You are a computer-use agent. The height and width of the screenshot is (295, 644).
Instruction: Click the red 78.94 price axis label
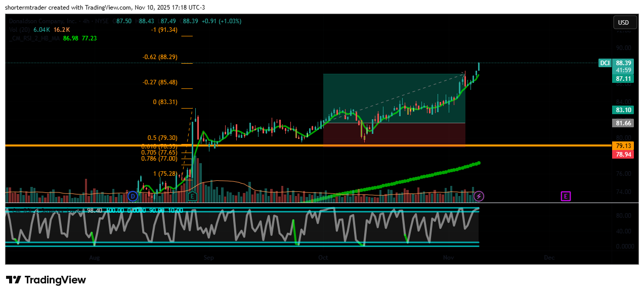(x=622, y=154)
